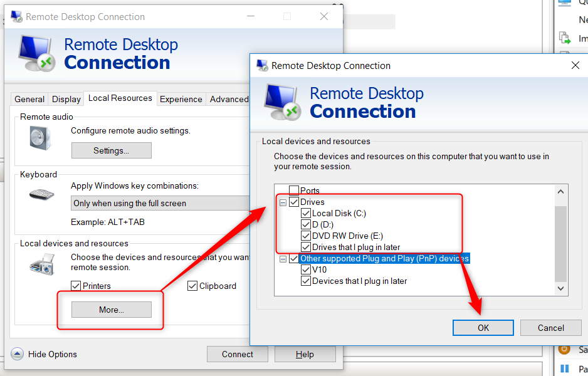588x376 pixels.
Task: Uncheck the Drives checkbox
Action: pos(294,202)
